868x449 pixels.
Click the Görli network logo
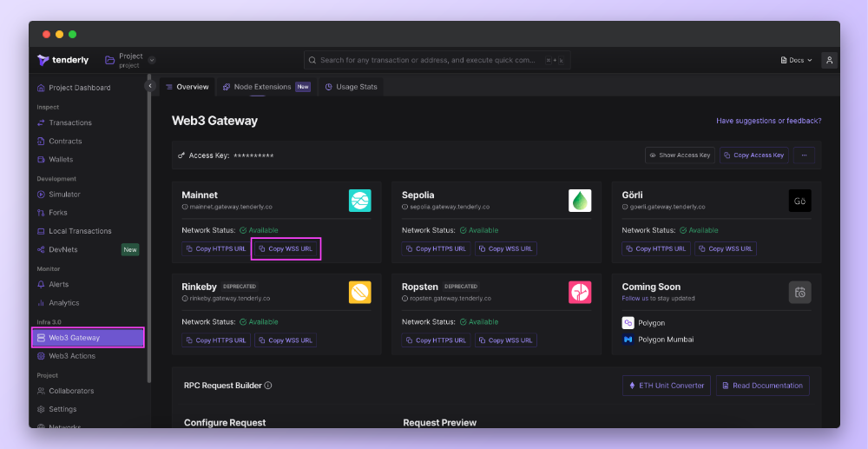(x=799, y=201)
